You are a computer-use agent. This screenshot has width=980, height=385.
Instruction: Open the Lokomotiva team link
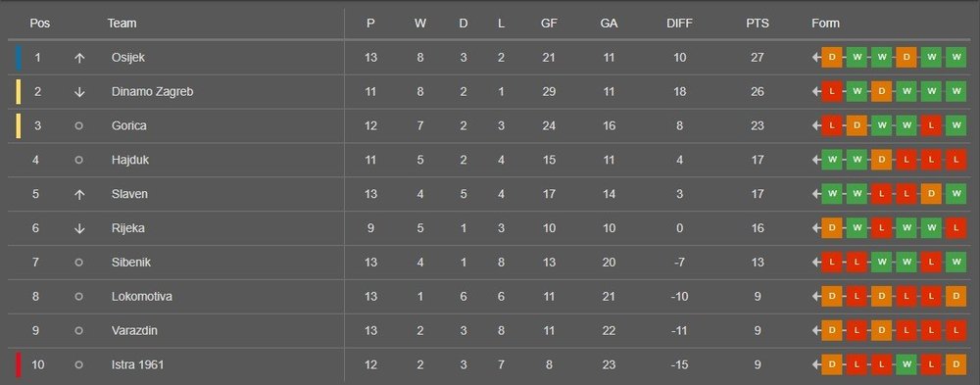142,297
